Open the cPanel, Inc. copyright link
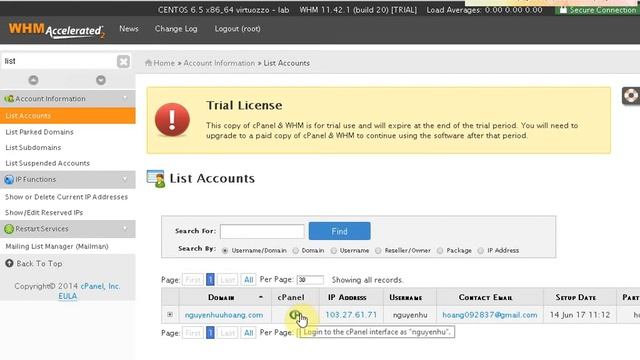 click(100, 287)
